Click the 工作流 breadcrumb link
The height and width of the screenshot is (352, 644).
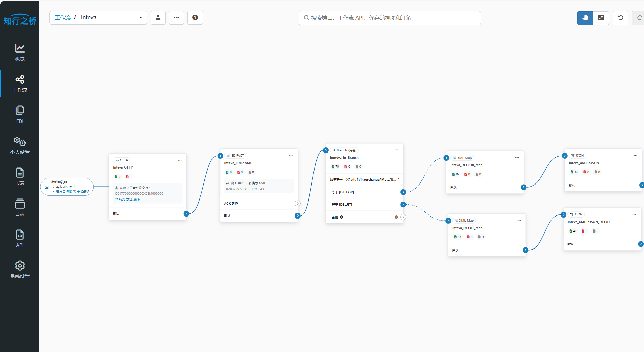63,18
